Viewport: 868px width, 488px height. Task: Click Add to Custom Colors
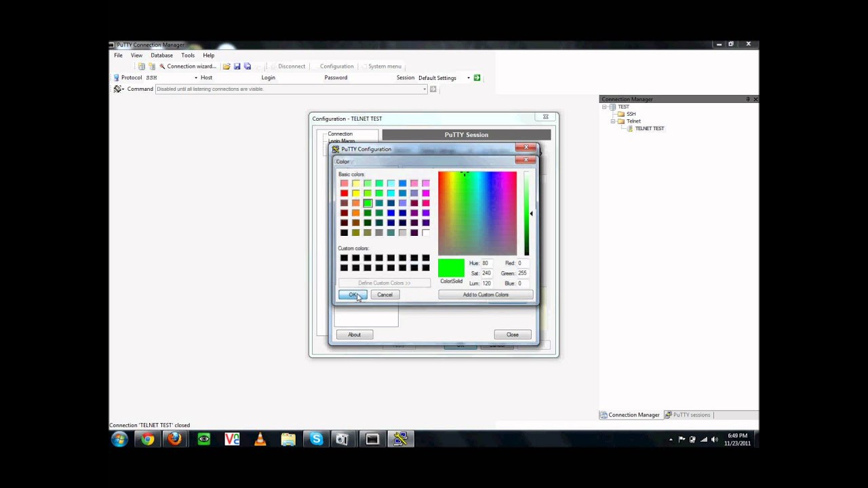point(486,295)
